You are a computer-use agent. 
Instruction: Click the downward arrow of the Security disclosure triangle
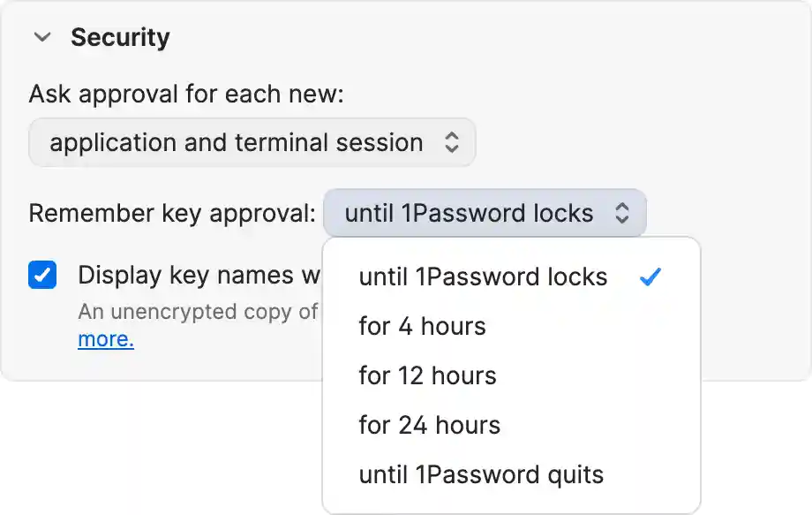click(41, 36)
